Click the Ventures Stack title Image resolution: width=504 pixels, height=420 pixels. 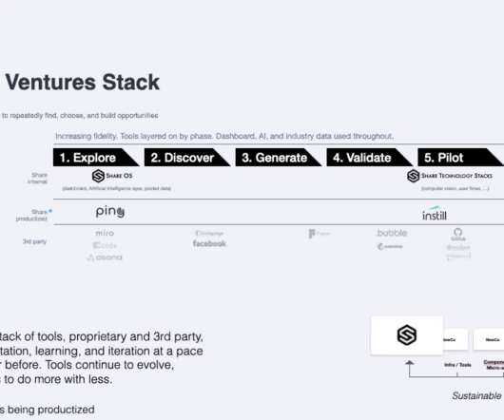tap(83, 83)
